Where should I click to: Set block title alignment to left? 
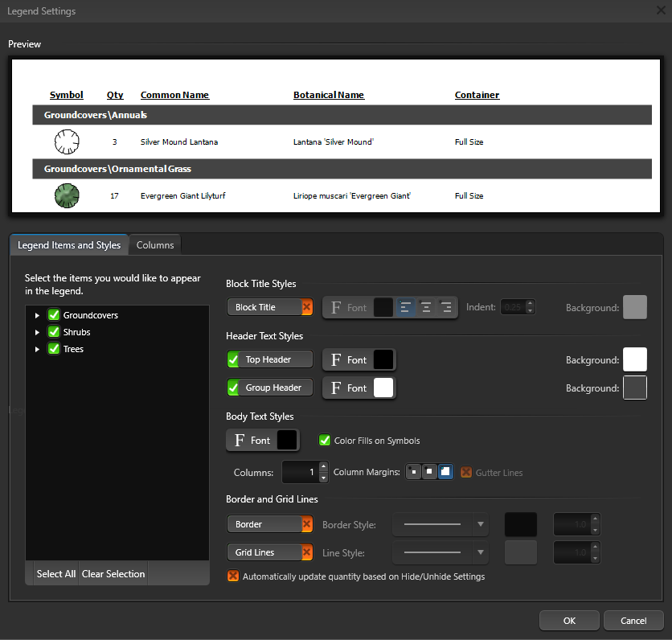pos(406,307)
